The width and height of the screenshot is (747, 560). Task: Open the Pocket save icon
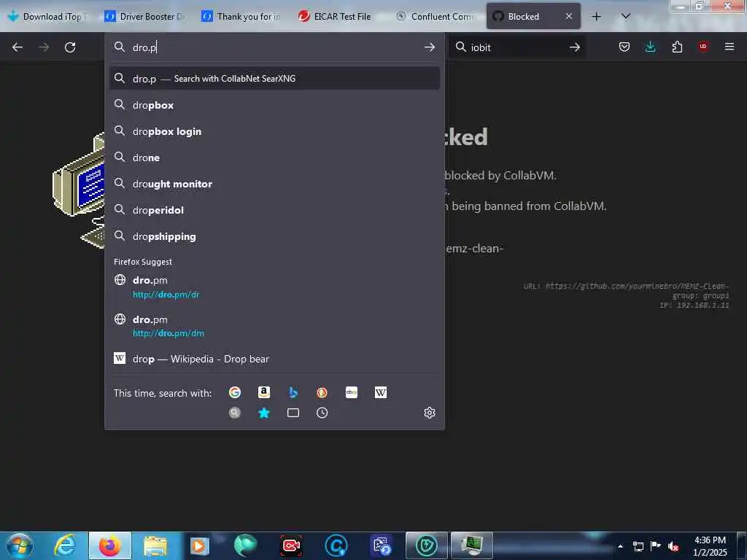[624, 47]
